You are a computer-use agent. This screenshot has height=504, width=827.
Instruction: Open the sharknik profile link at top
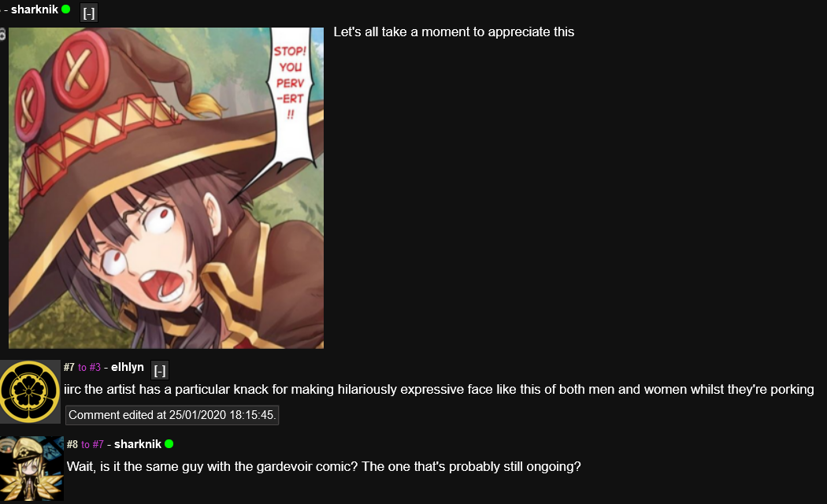(x=35, y=9)
